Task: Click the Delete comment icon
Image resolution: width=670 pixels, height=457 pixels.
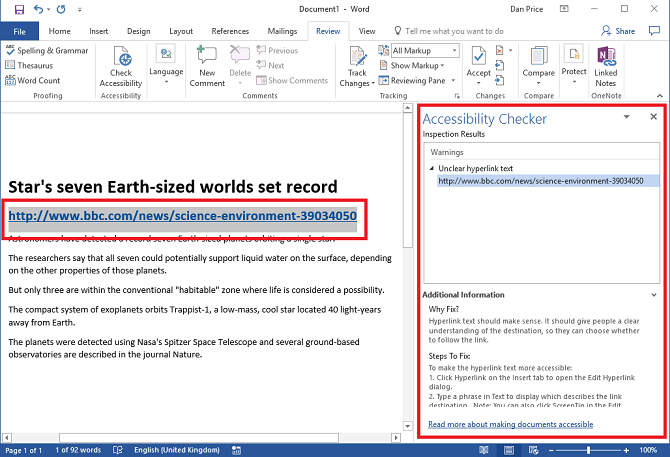Action: coord(240,55)
